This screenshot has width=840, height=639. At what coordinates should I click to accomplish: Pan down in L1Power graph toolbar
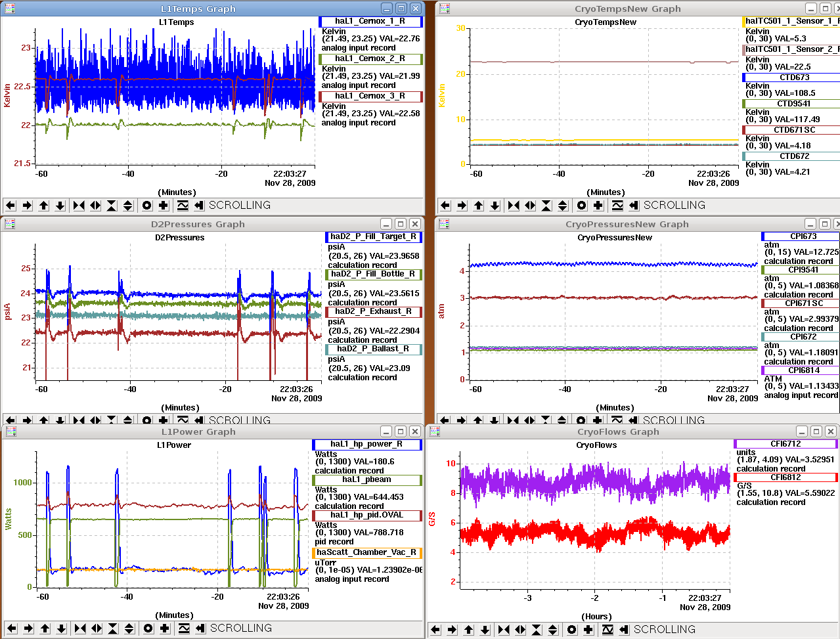pos(62,628)
